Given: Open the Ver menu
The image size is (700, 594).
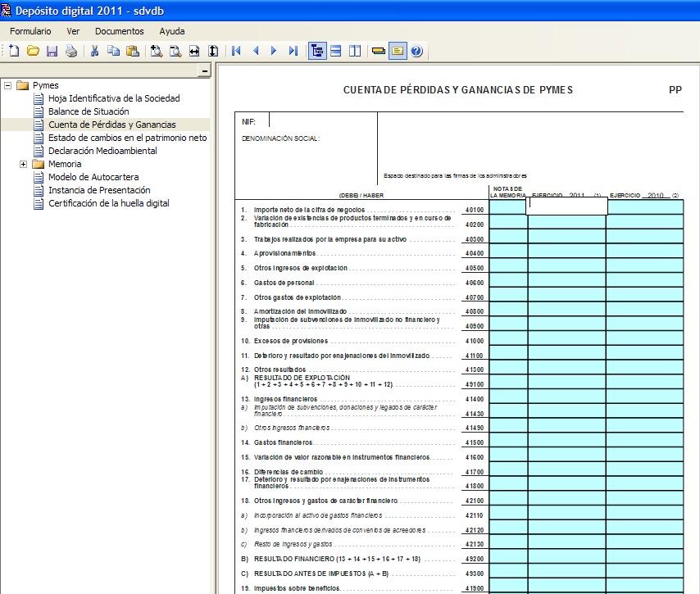Looking at the screenshot, I should 73,31.
